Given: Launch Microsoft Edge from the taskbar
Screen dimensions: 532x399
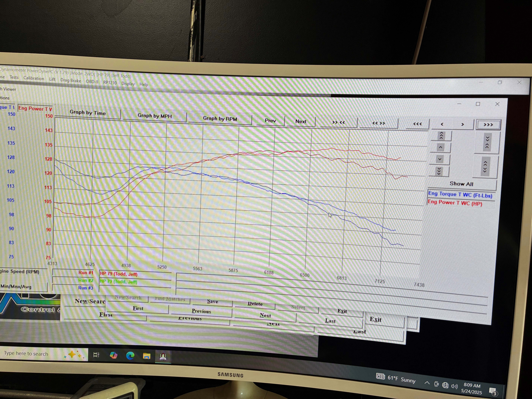Looking at the screenshot, I should (130, 356).
